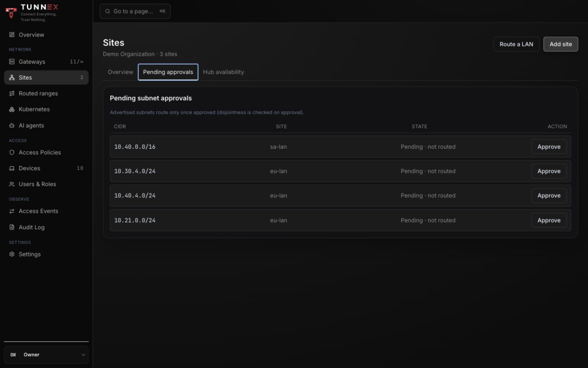
Task: Click the search magnifier icon
Action: [107, 11]
